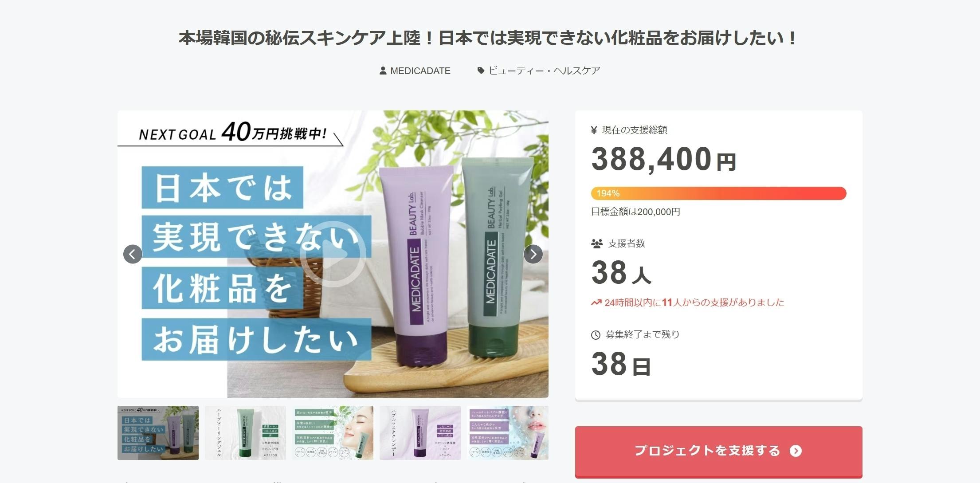Image resolution: width=980 pixels, height=483 pixels.
Task: Select the thumbnail with woman's face and green tube
Action: pos(333,433)
